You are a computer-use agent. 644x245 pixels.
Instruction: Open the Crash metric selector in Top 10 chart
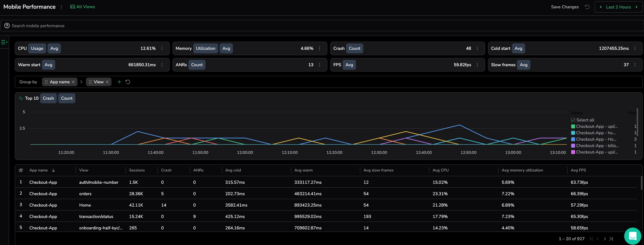click(48, 98)
